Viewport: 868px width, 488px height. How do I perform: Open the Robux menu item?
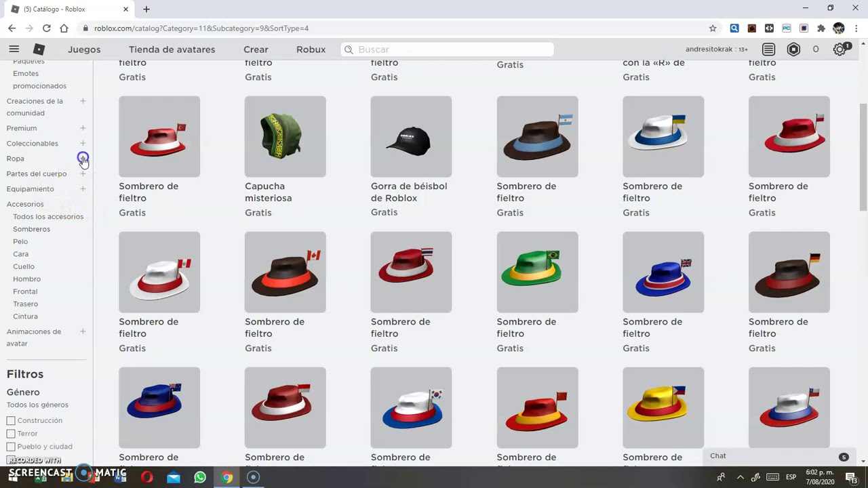311,49
